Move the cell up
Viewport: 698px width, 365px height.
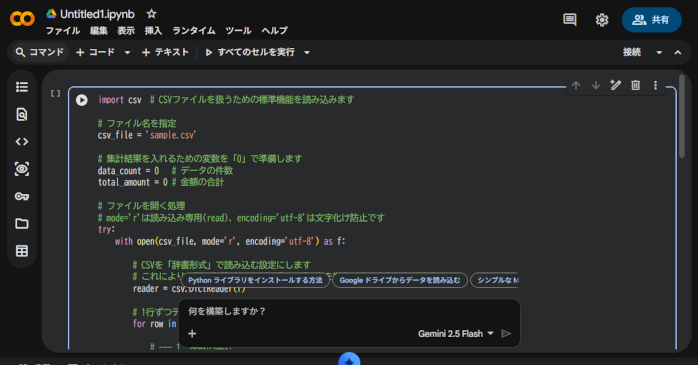pyautogui.click(x=576, y=85)
